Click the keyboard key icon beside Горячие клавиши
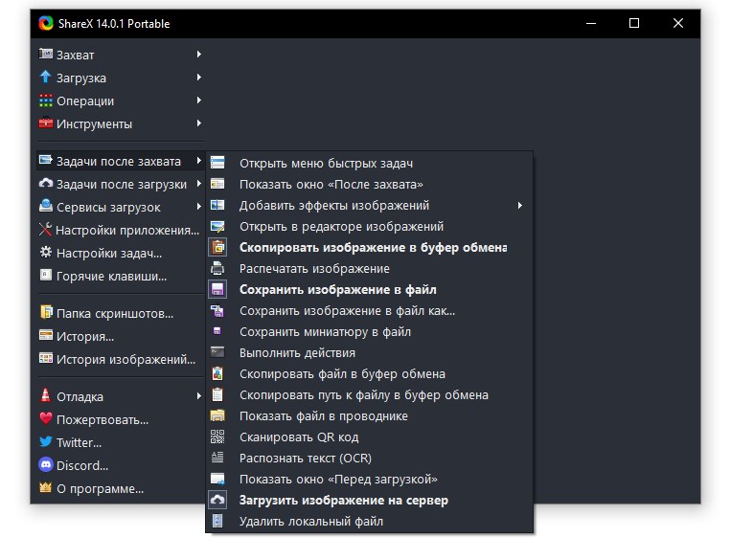Viewport: 731px width, 560px height. pos(46,275)
